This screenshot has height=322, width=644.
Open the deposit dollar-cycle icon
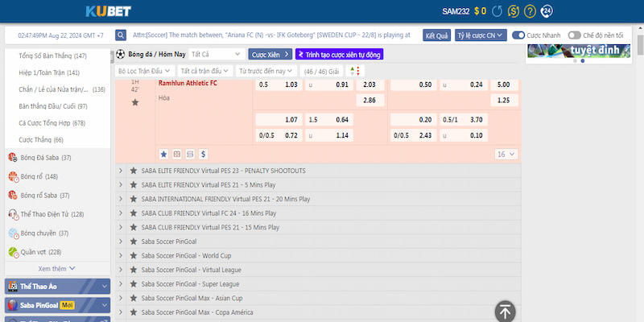tap(514, 11)
